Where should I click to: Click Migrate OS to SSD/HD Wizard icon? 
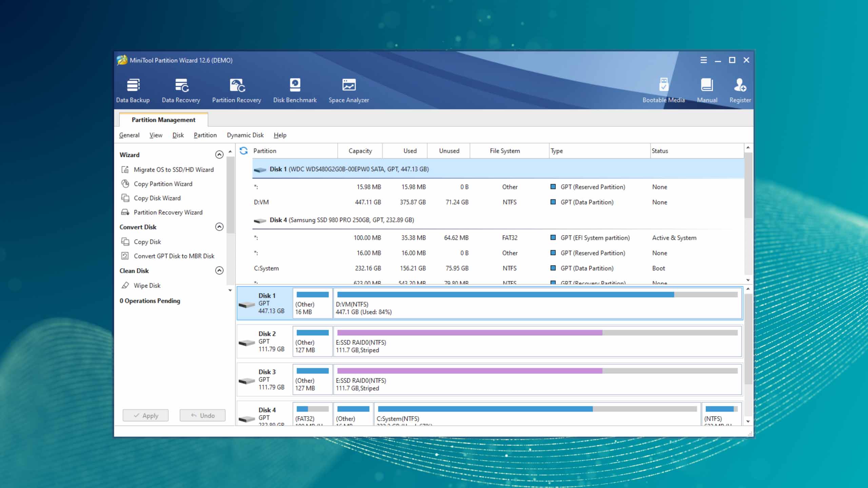tap(125, 169)
